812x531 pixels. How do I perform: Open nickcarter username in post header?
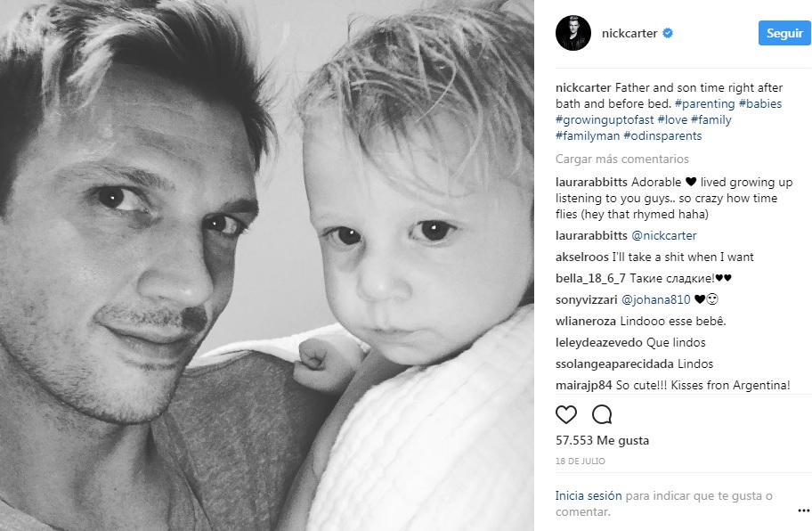629,33
